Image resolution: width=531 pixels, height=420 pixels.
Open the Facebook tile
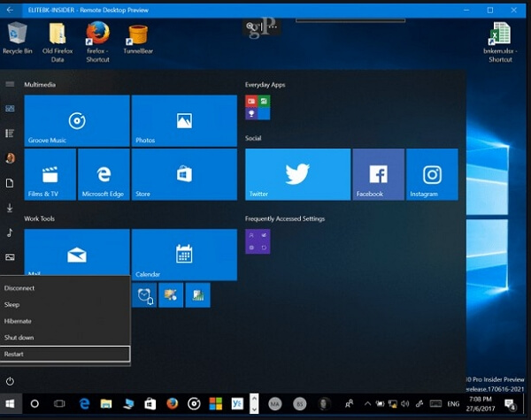click(378, 174)
